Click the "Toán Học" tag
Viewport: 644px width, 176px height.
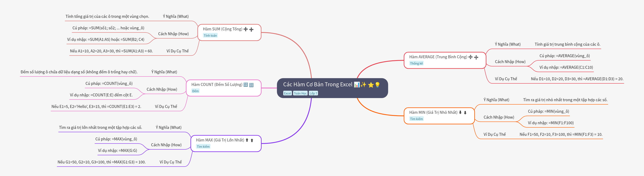coord(300,93)
